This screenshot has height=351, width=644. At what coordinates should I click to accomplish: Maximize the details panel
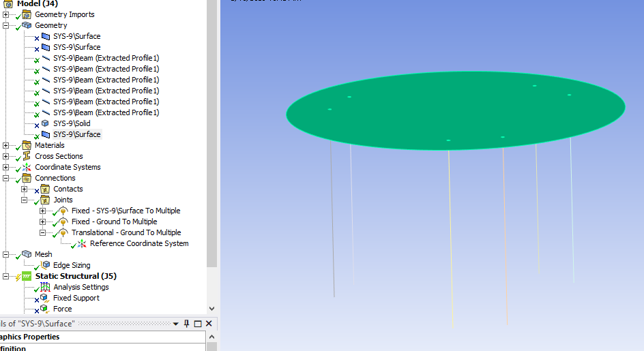click(x=198, y=324)
